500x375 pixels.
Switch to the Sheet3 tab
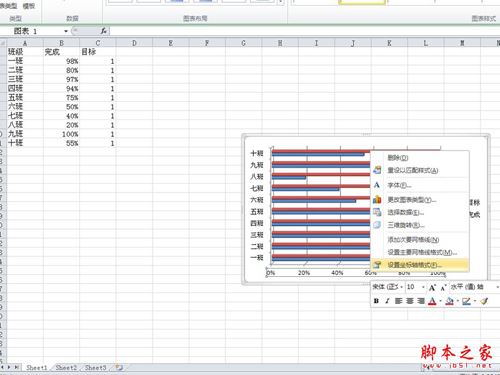(x=95, y=367)
